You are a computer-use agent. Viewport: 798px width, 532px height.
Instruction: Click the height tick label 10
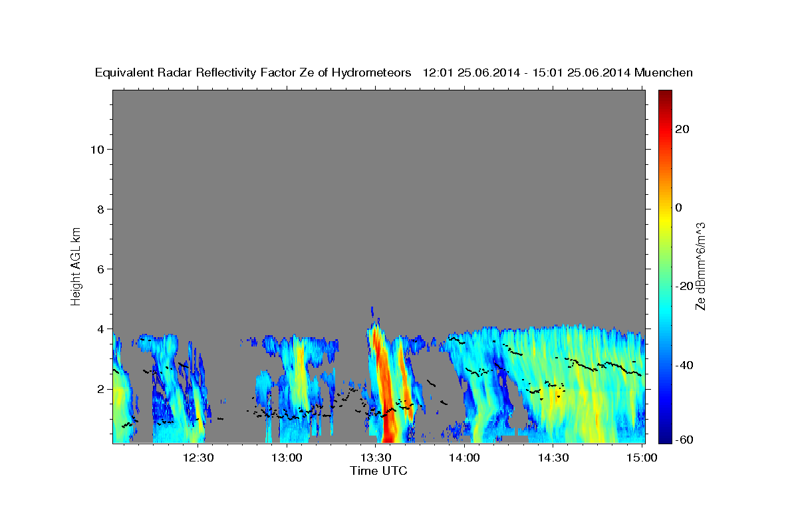(97, 149)
